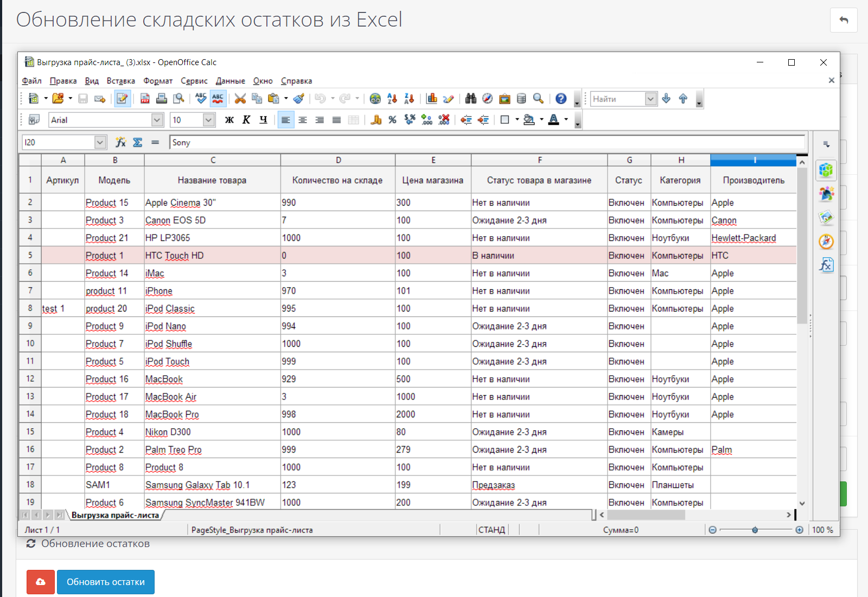
Task: Click the Background Color bucket icon
Action: pos(529,120)
